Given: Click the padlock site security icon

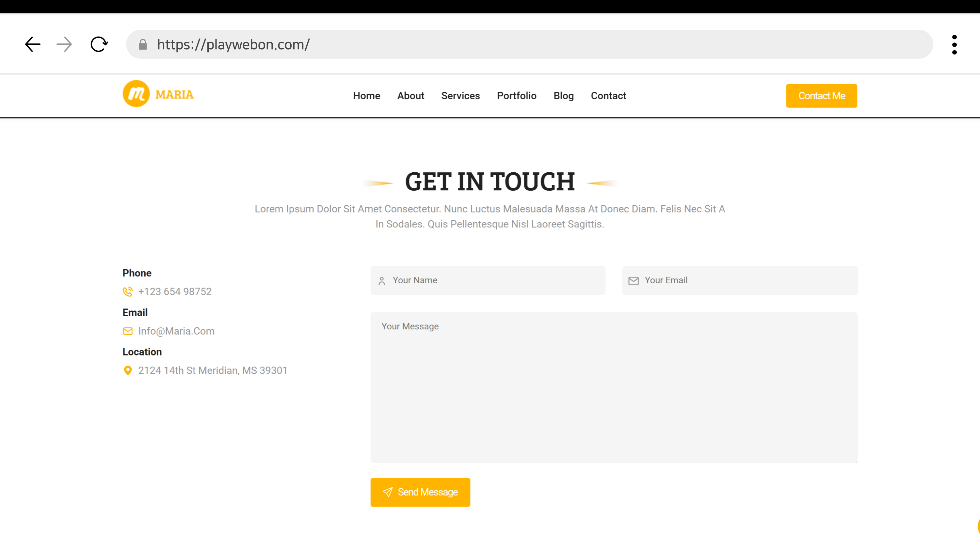Looking at the screenshot, I should click(x=143, y=44).
